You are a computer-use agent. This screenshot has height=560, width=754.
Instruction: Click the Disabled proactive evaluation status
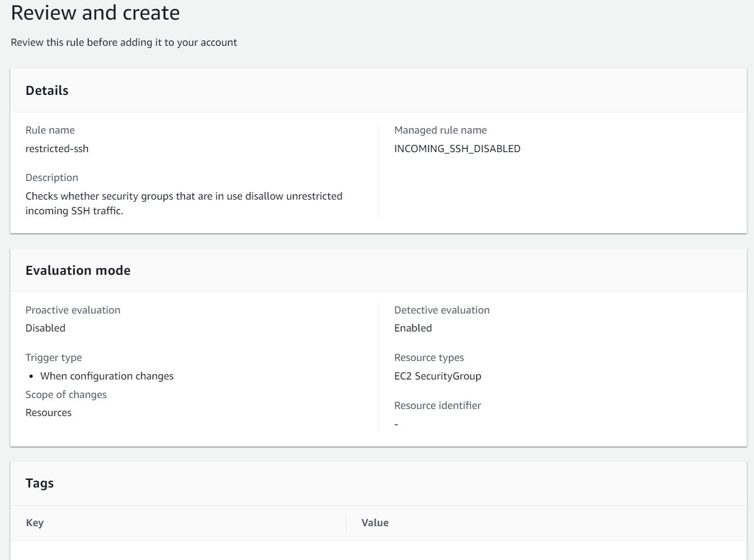coord(45,328)
